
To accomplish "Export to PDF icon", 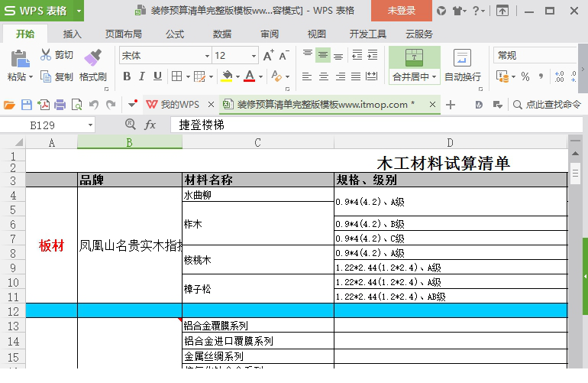I will pos(44,105).
